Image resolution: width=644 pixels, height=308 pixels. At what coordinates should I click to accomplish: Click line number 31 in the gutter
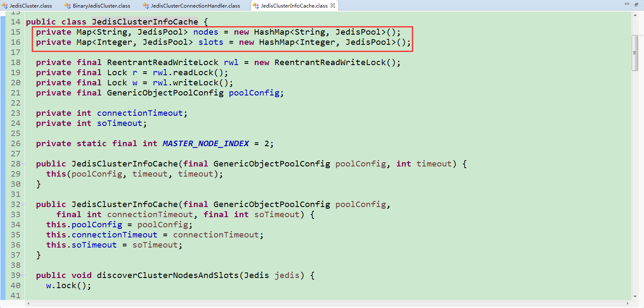[x=15, y=194]
